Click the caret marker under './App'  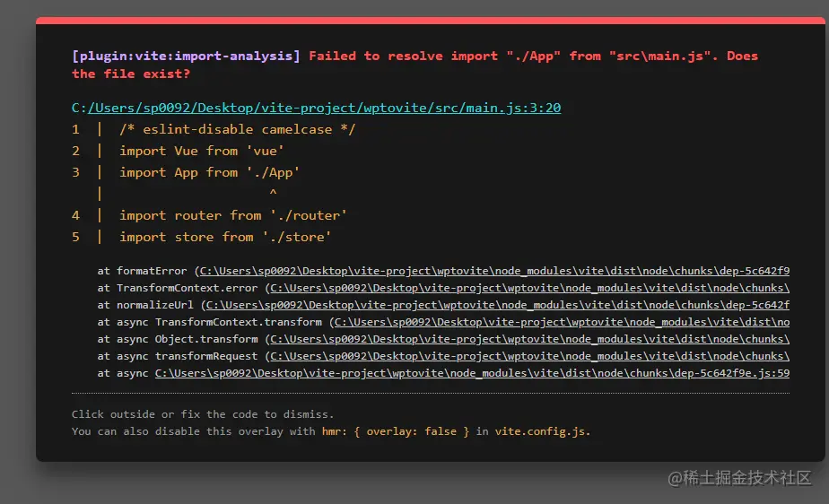273,192
